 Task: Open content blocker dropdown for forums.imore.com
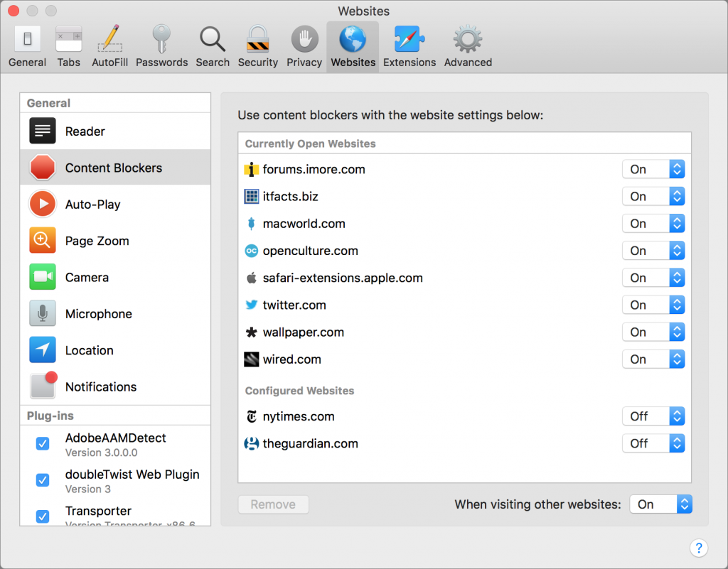653,169
